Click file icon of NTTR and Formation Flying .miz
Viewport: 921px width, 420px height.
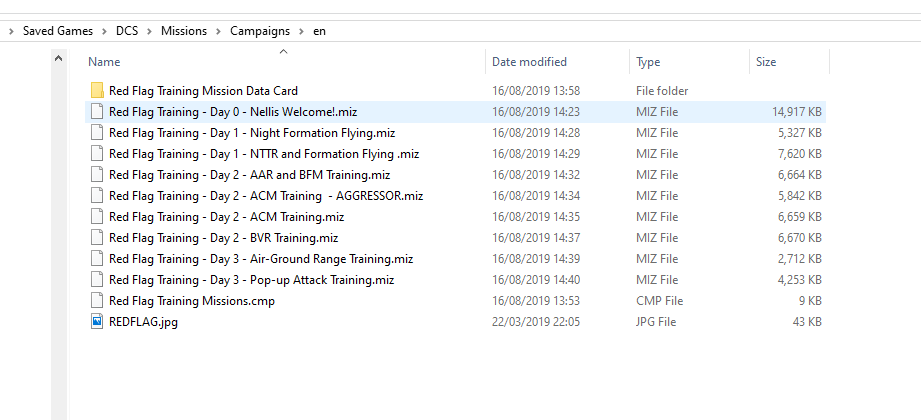98,154
